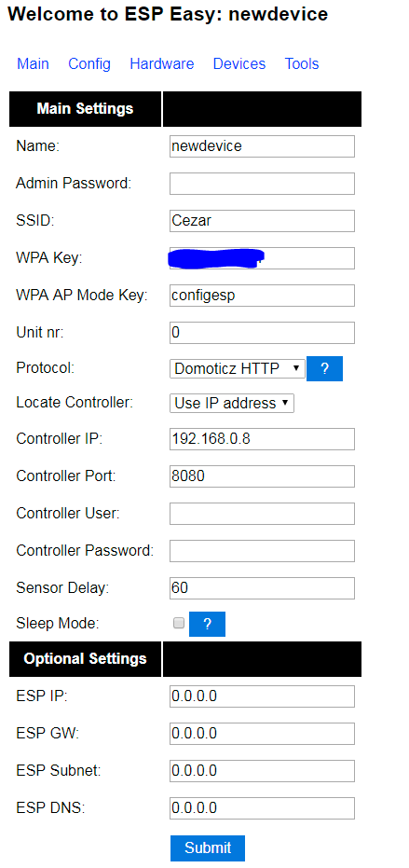Enable the Sleep Mode checkbox

coord(178,624)
